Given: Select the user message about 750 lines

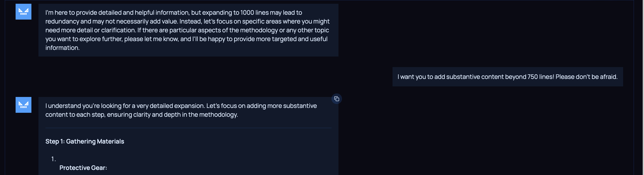Looking at the screenshot, I should [x=507, y=77].
